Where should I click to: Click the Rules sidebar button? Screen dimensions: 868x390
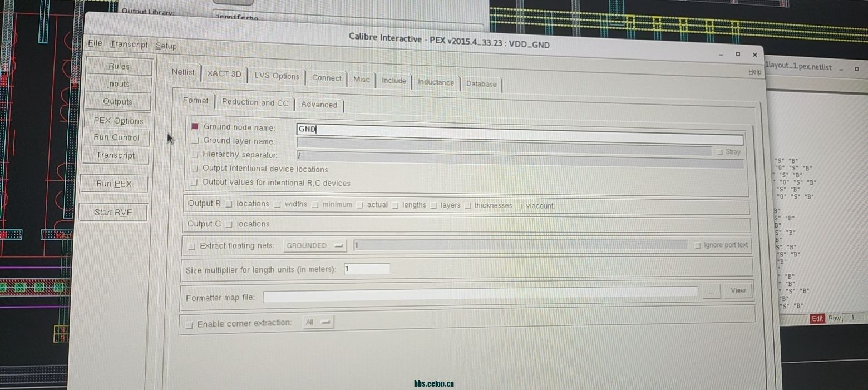[x=119, y=66]
